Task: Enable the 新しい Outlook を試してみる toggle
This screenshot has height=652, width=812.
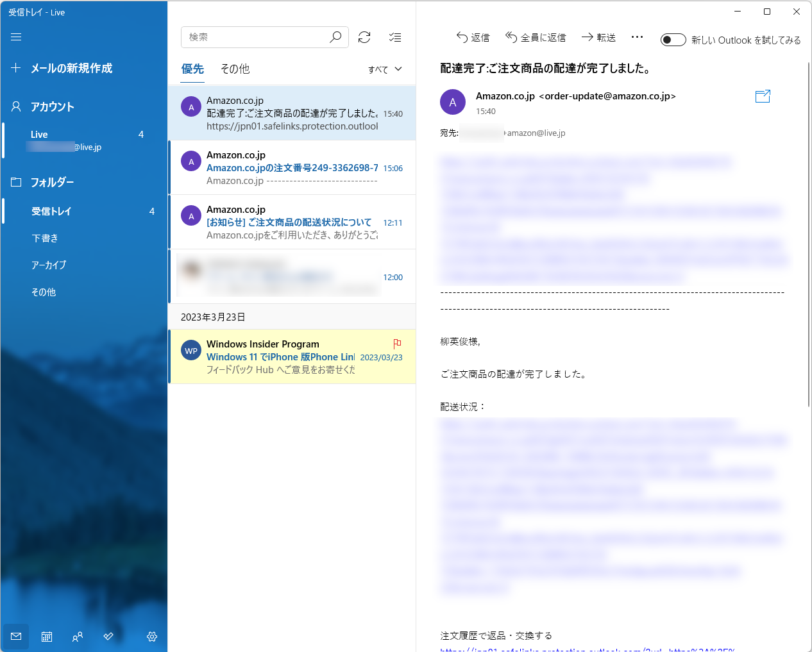Action: coord(673,39)
